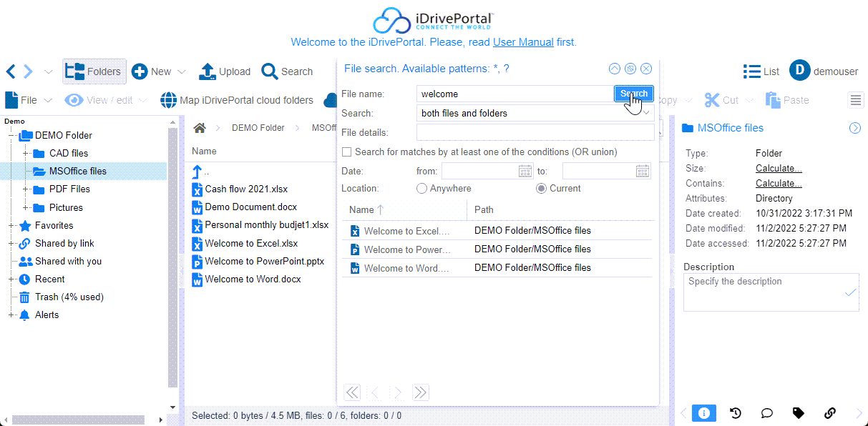
Task: Click the File details input field
Action: (535, 132)
